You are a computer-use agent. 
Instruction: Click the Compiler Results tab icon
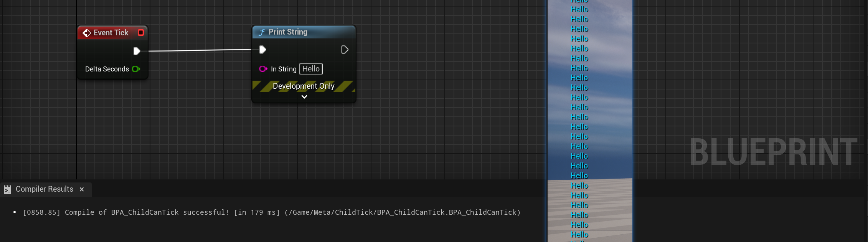[8, 189]
